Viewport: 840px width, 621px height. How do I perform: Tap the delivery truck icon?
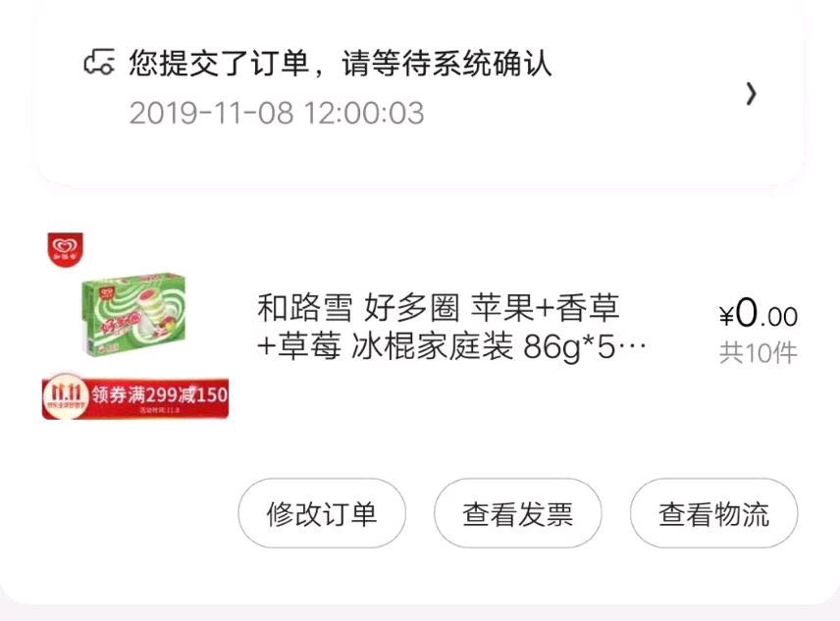[99, 62]
